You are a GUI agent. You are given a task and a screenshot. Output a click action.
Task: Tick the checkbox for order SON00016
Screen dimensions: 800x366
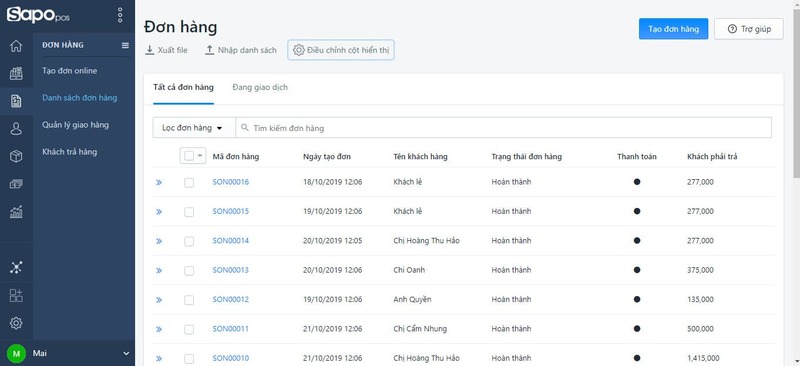pyautogui.click(x=189, y=182)
